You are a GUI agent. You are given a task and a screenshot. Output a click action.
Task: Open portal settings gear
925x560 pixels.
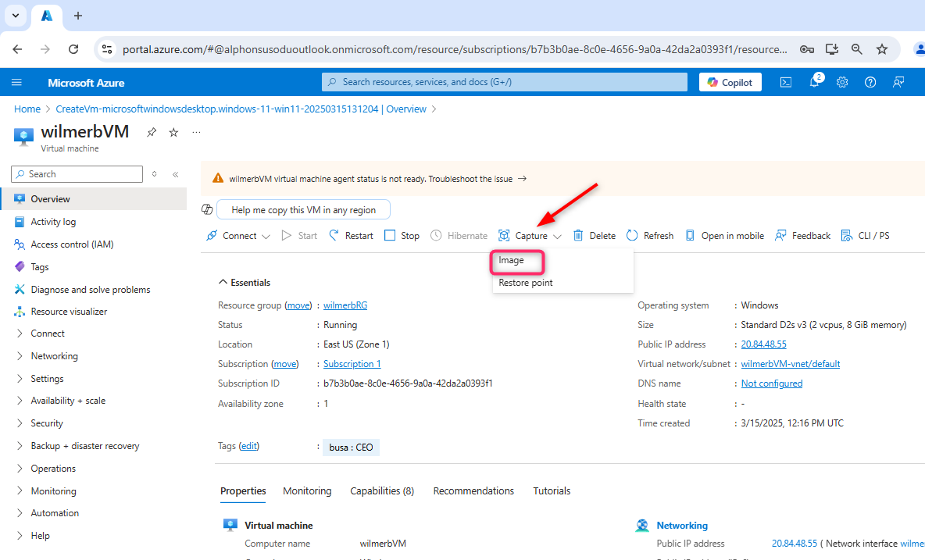click(x=842, y=83)
